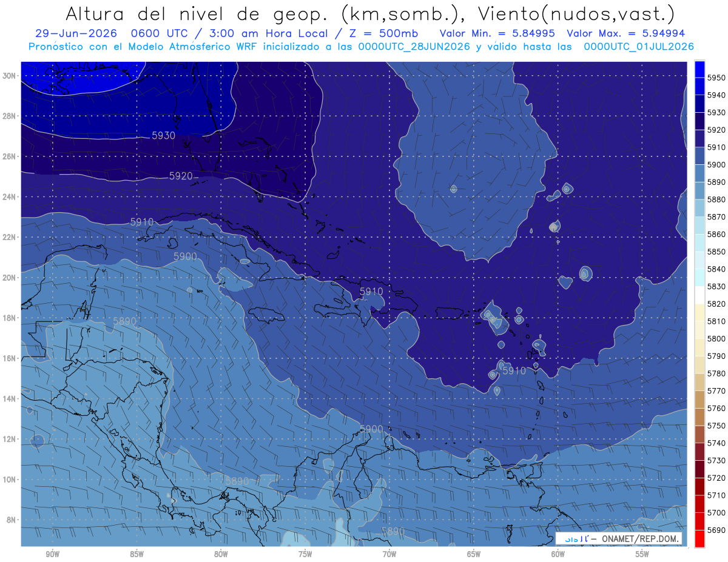Click the '85W' longitude axis label
Image resolution: width=728 pixels, height=562 pixels.
pos(136,554)
